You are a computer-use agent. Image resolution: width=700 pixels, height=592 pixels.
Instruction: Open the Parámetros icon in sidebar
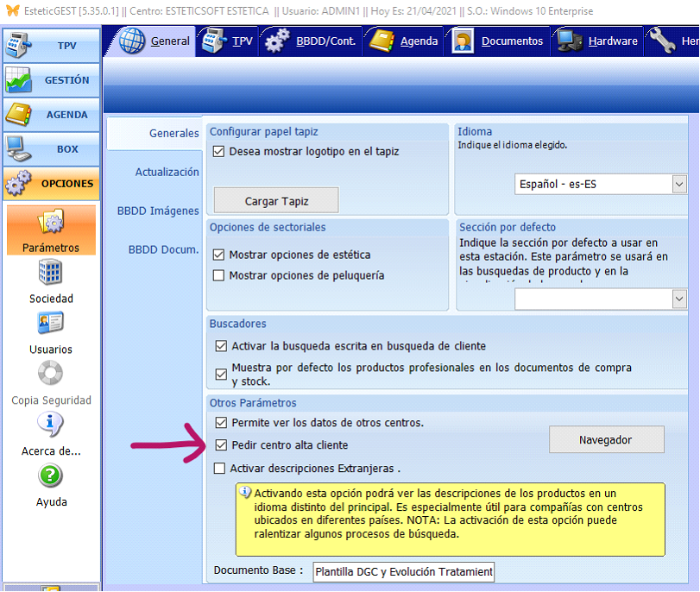coord(51,224)
